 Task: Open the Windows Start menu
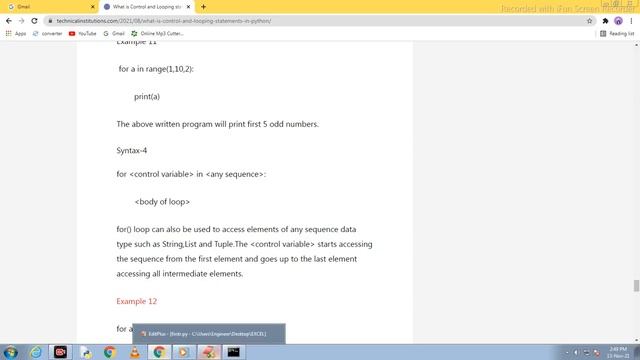(11, 352)
